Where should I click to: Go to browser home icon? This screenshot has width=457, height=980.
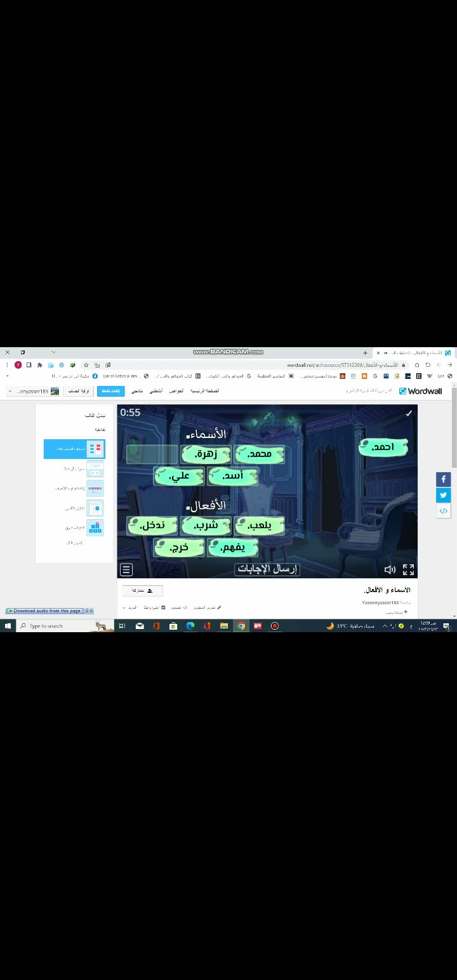point(417,365)
